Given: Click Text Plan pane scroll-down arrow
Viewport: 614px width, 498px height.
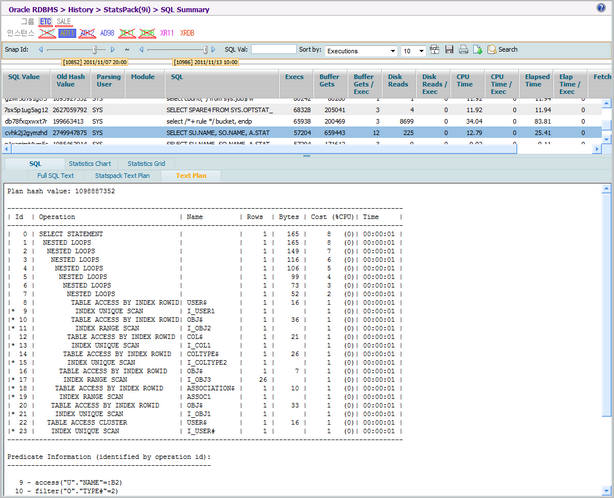Looking at the screenshot, I should (606, 490).
